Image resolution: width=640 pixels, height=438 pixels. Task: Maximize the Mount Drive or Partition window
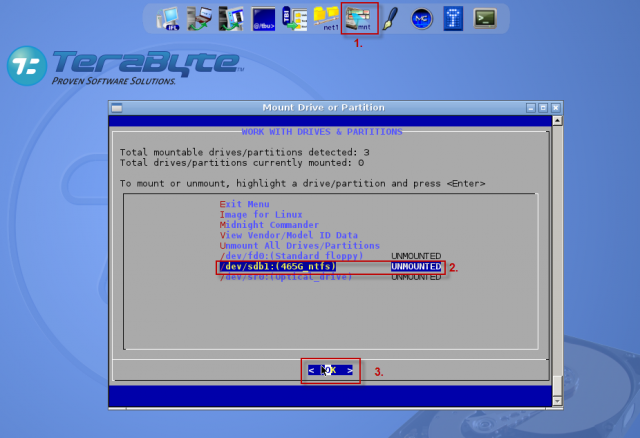click(x=543, y=108)
